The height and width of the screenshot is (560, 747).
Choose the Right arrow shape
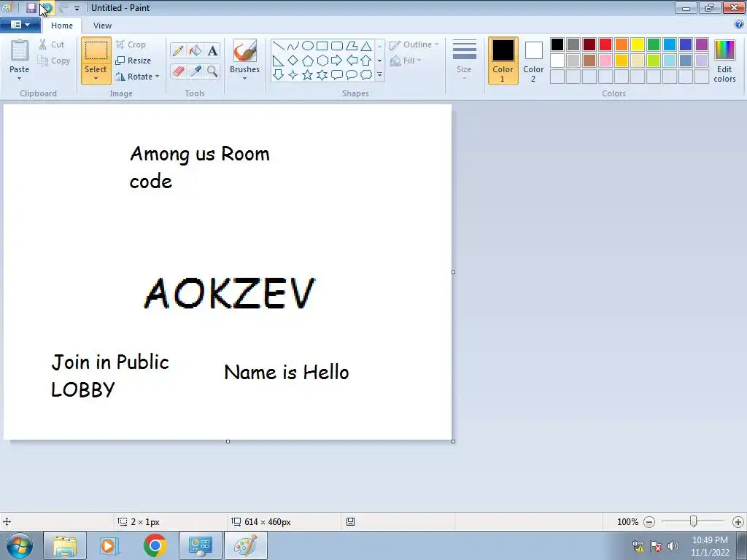pyautogui.click(x=337, y=61)
